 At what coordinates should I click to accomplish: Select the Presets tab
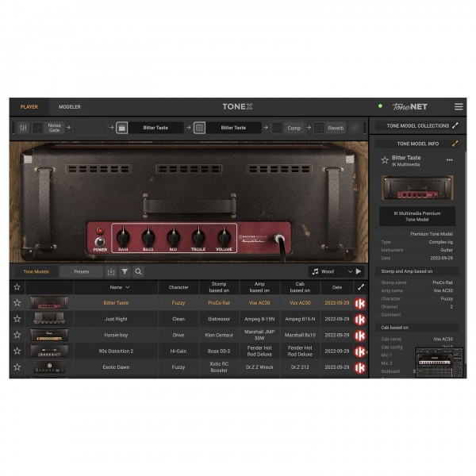tap(82, 271)
